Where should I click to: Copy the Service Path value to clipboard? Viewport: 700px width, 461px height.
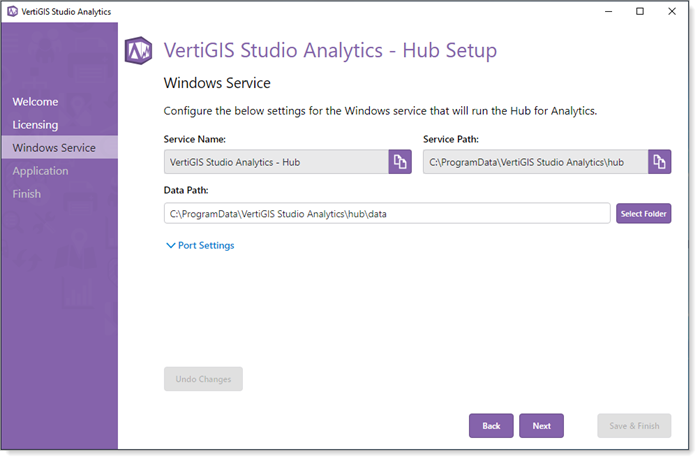[659, 162]
